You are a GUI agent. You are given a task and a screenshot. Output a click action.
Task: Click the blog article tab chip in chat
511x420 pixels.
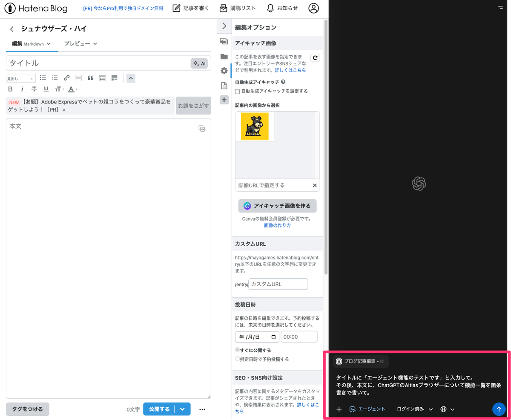pos(361,361)
